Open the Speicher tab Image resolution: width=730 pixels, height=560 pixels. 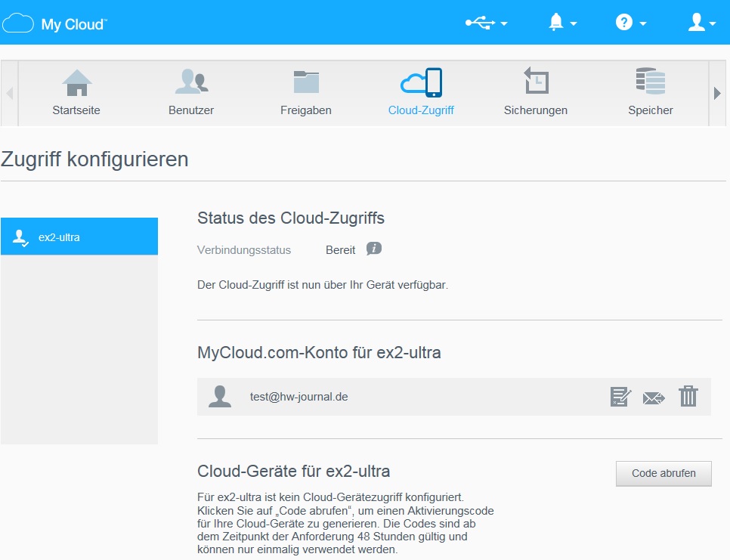[651, 93]
